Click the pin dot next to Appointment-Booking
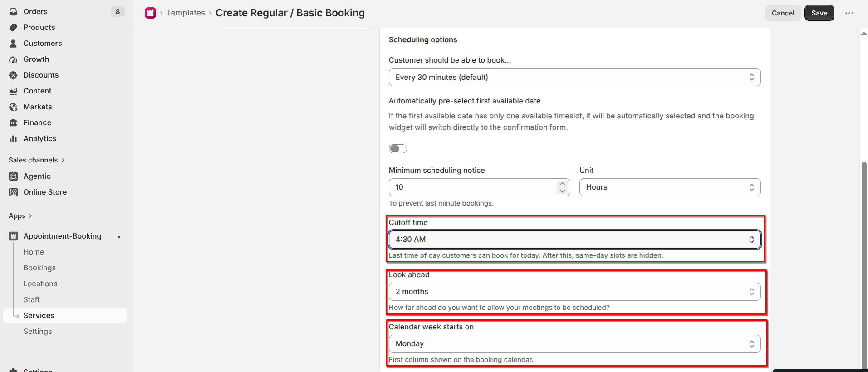The image size is (868, 372). (119, 237)
